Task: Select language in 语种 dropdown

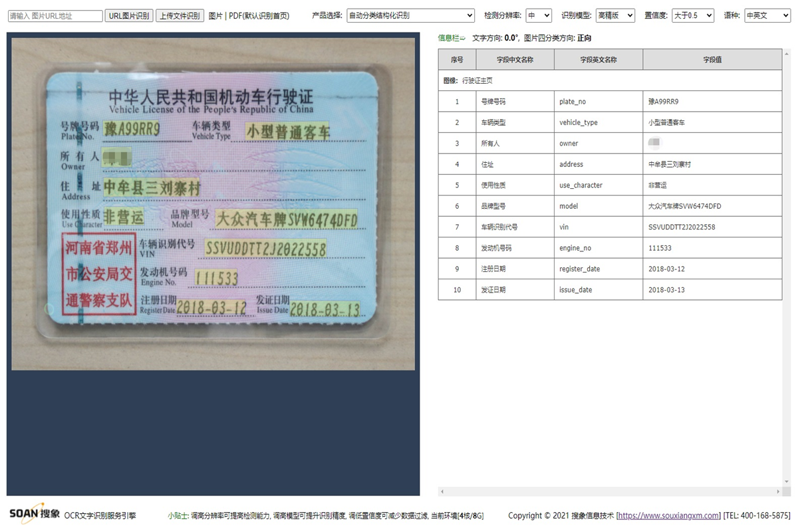Action: [767, 15]
